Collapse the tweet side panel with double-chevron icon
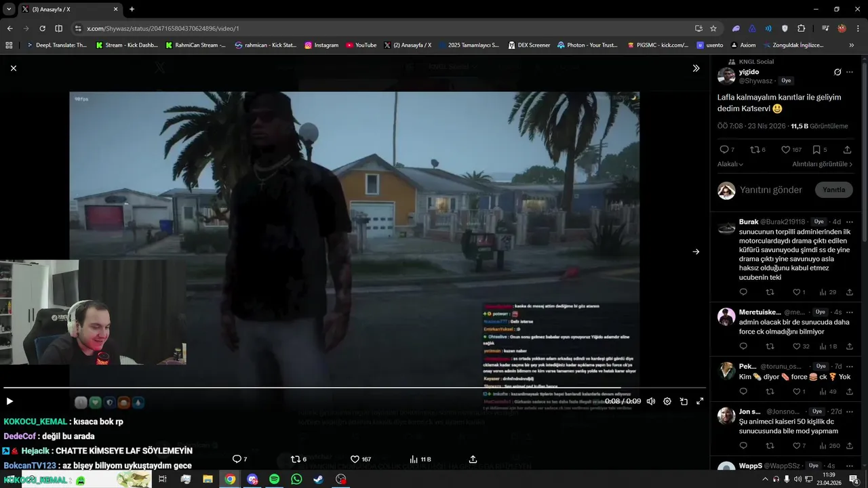This screenshot has height=488, width=868. click(x=696, y=68)
